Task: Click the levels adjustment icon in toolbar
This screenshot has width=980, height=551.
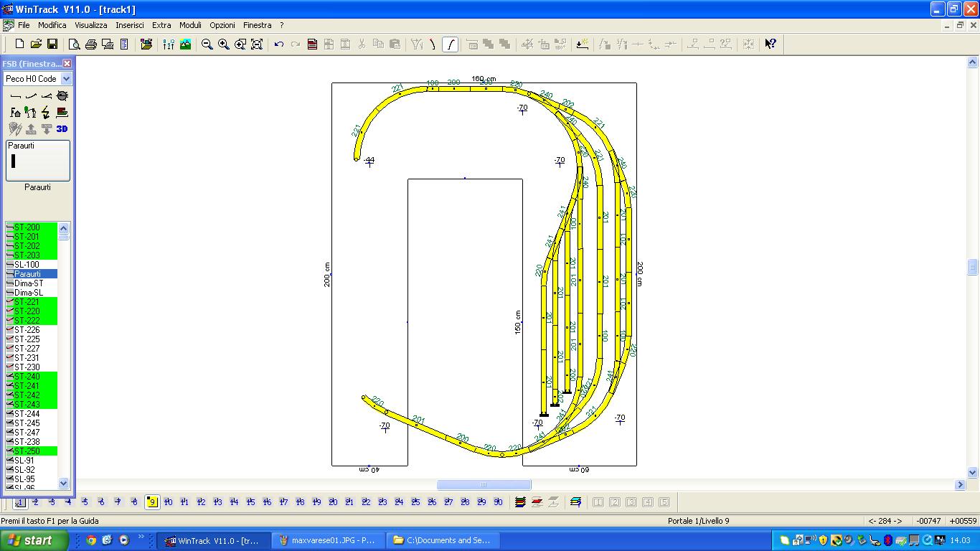Action: click(x=169, y=44)
